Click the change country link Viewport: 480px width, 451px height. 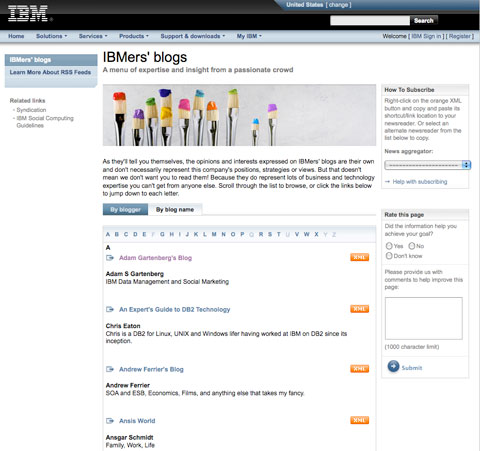tap(338, 5)
